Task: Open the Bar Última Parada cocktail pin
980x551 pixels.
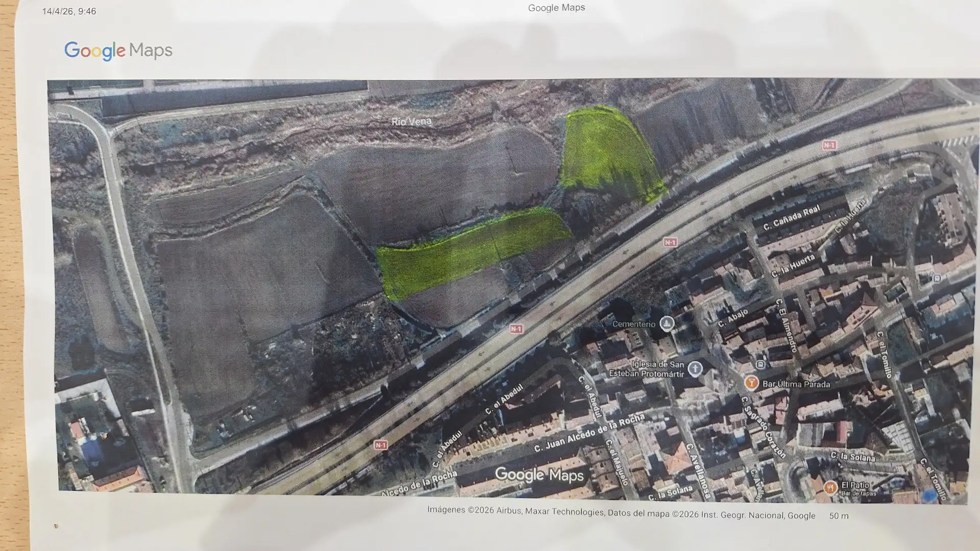Action: click(751, 383)
